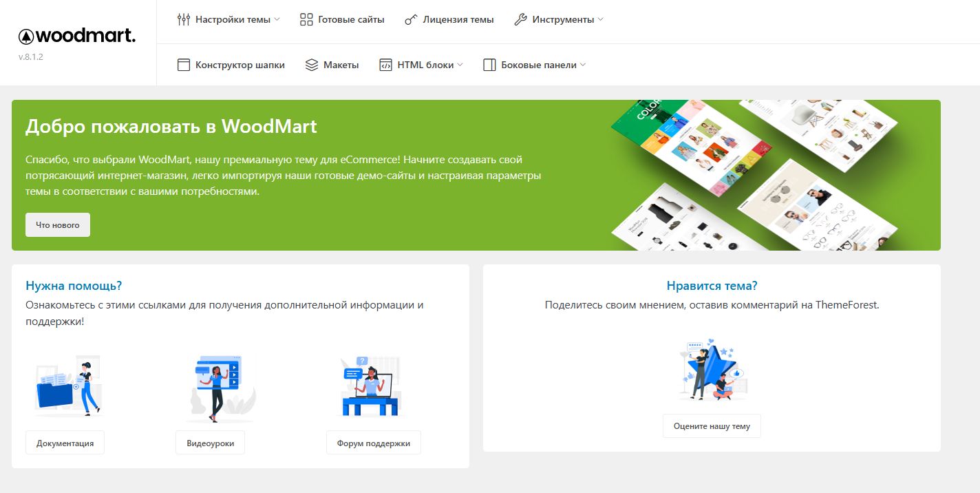Click the Что нового button

pos(58,224)
